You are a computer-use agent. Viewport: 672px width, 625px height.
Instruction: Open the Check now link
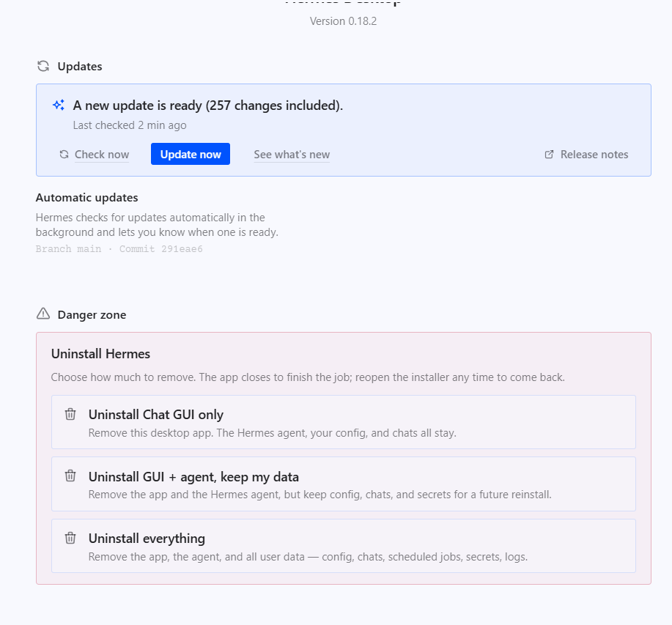pos(102,154)
